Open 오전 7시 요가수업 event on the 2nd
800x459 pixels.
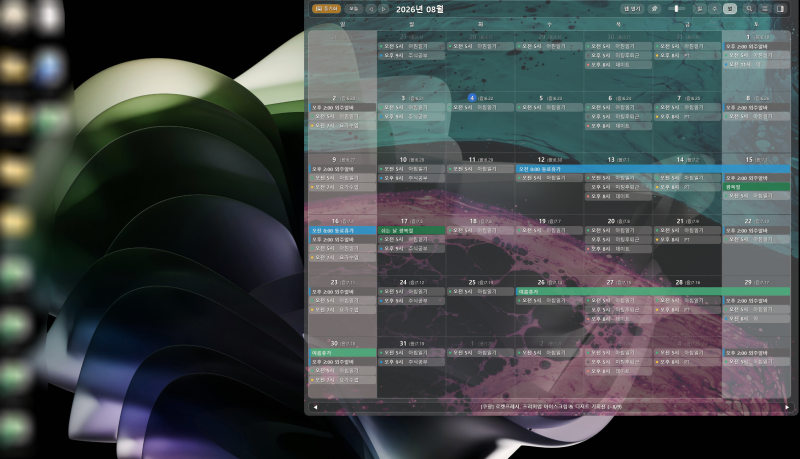pos(342,125)
